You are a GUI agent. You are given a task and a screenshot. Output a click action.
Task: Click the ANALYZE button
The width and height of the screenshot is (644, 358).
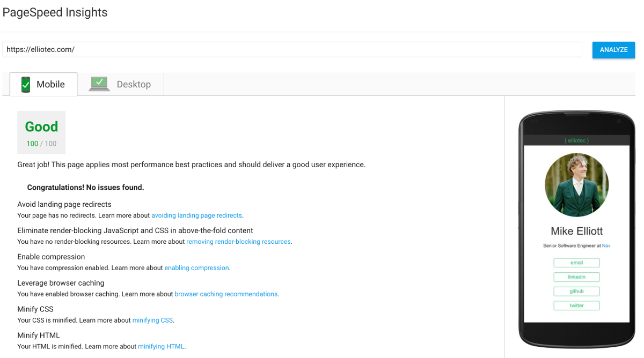pyautogui.click(x=613, y=50)
